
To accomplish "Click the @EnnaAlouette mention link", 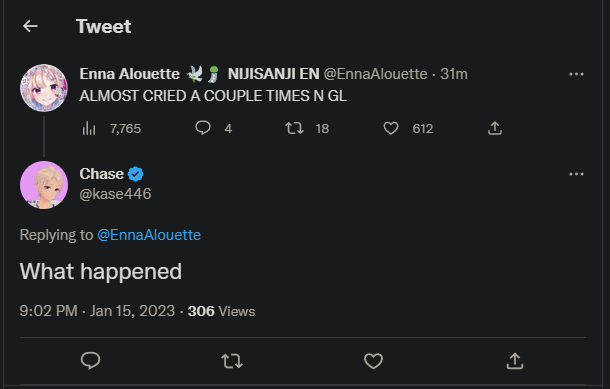I will 149,235.
